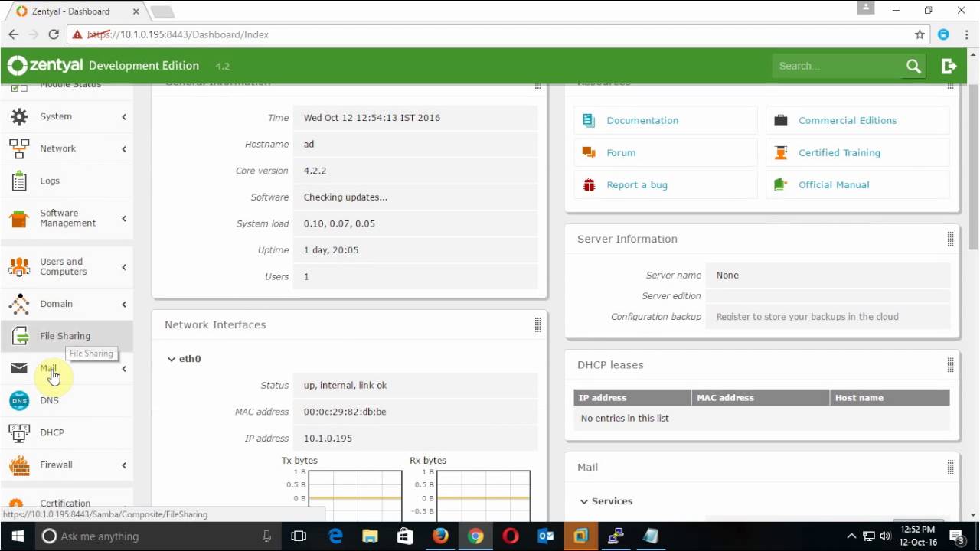
Task: Open Opera from taskbar
Action: pos(511,536)
